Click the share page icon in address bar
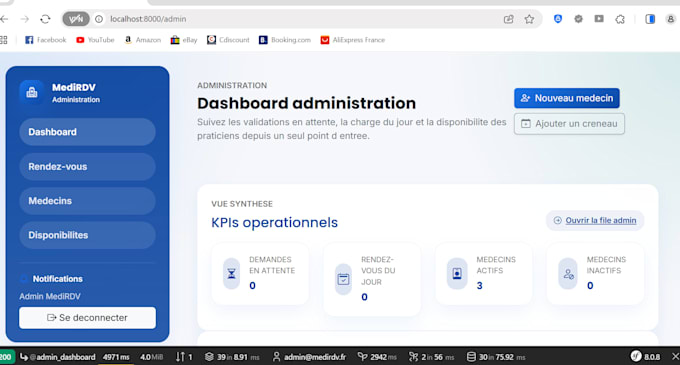Image resolution: width=680 pixels, height=365 pixels. tap(508, 19)
